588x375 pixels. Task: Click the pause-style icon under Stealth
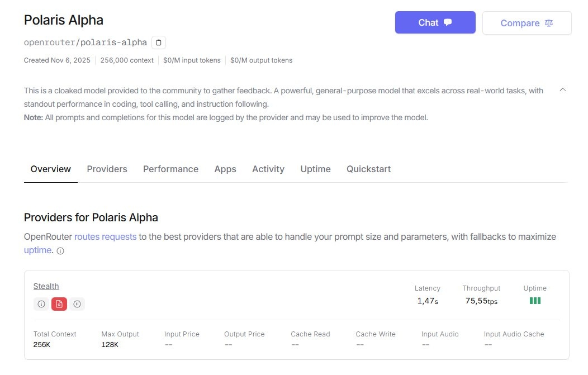point(77,304)
